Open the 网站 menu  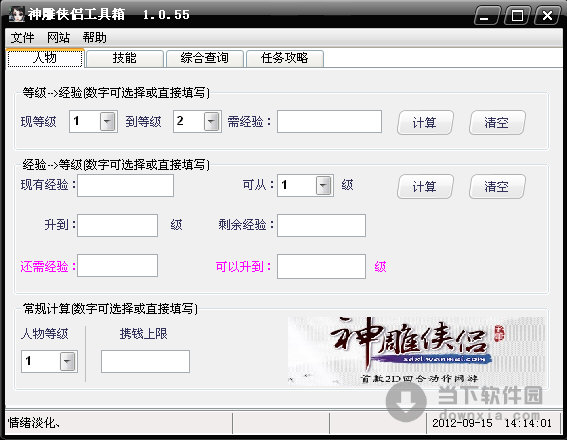pyautogui.click(x=58, y=38)
